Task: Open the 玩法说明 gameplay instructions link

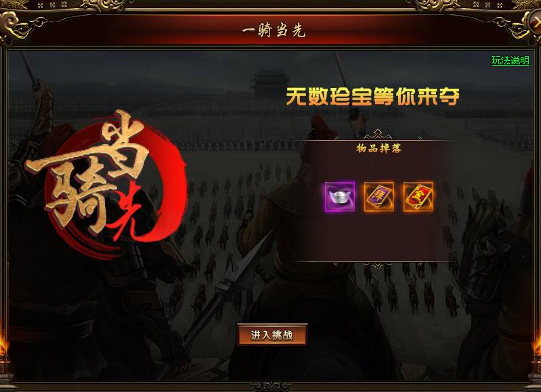Action: coord(511,60)
